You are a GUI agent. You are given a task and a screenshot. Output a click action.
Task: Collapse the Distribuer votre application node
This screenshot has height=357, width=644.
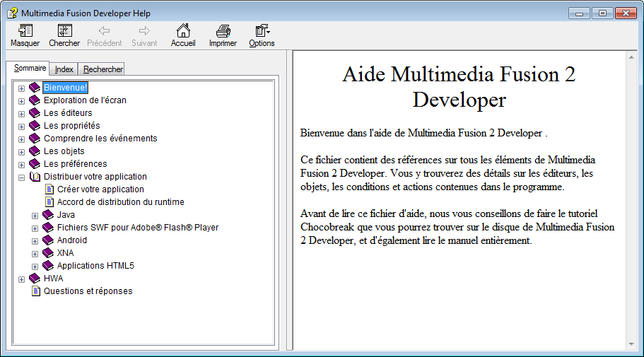point(21,177)
